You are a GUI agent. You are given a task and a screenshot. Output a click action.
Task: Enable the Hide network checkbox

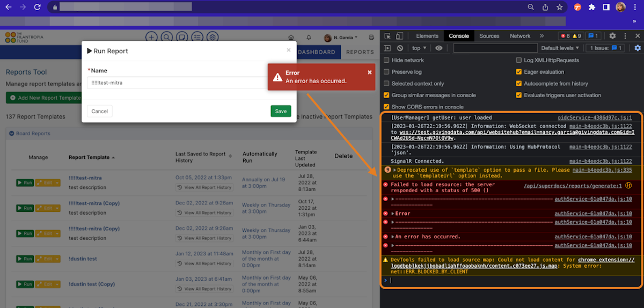coord(386,60)
